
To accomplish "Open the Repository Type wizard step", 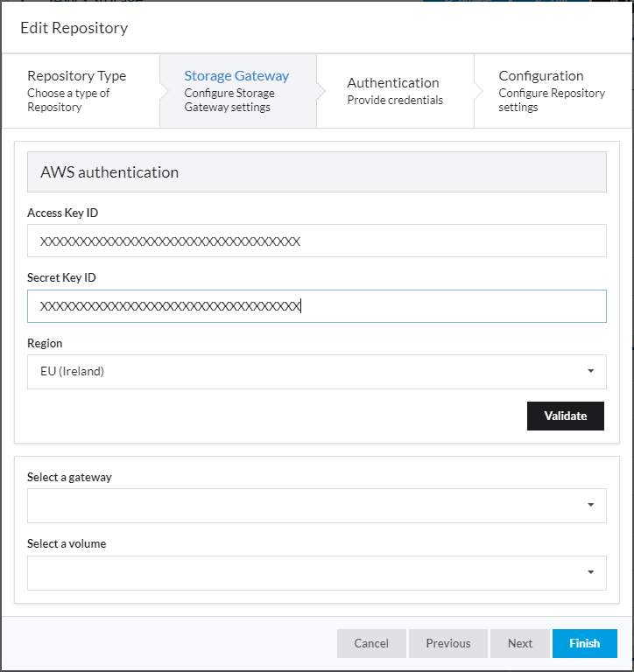I will (79, 91).
